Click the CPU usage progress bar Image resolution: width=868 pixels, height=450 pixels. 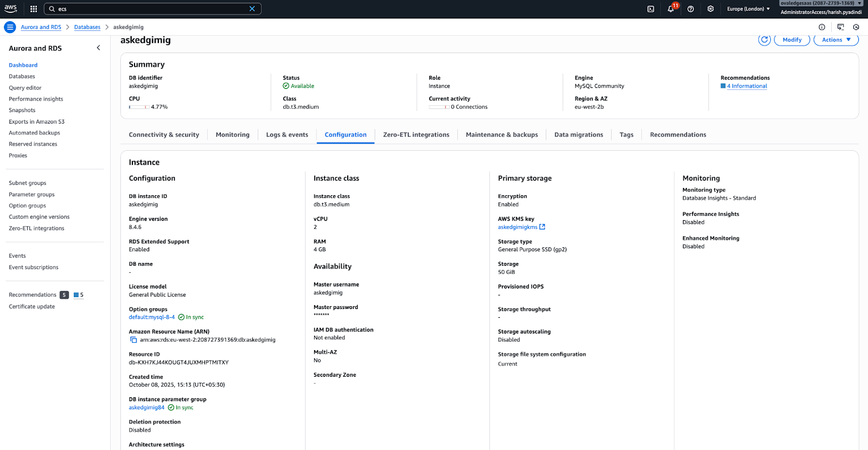[x=139, y=107]
